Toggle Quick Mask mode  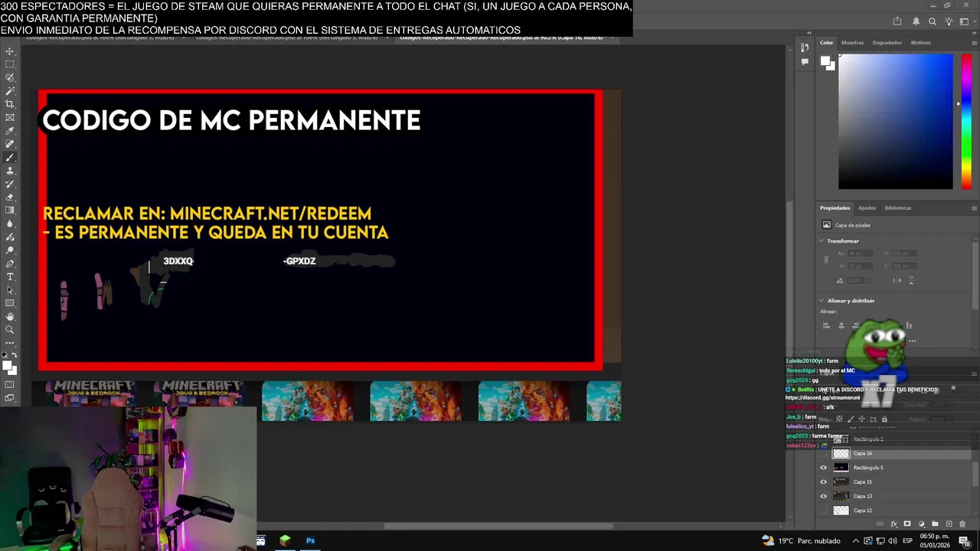[10, 385]
